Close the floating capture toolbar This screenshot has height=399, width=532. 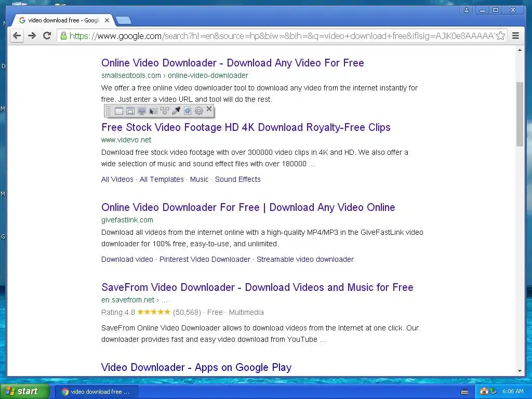[x=209, y=109]
